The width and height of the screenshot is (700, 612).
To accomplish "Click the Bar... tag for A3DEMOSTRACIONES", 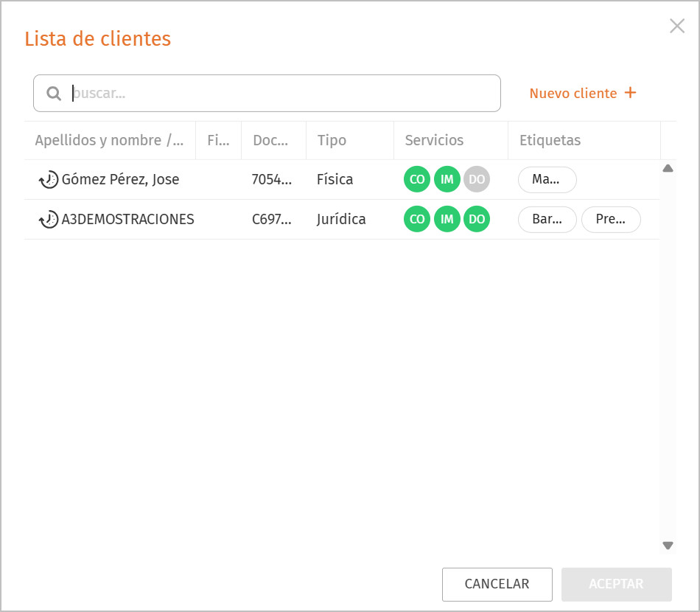I will (x=547, y=219).
